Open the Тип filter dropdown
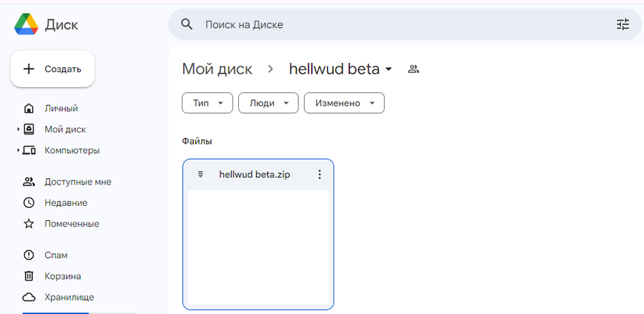 (208, 103)
